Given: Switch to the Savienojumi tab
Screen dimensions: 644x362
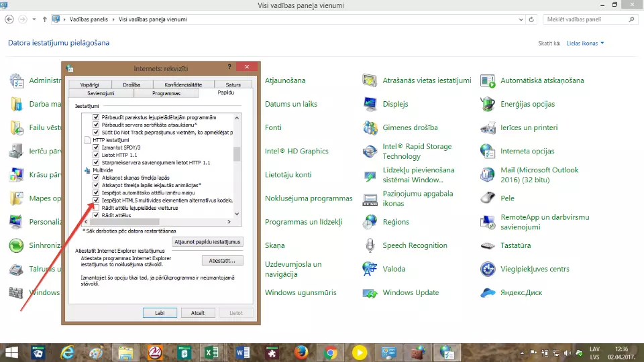Looking at the screenshot, I should [x=101, y=93].
